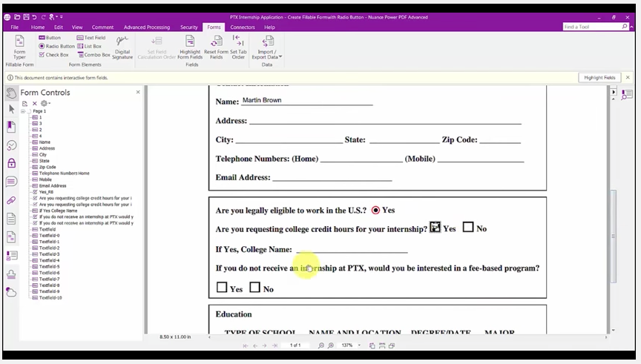Select the Check Box form element tool
Screen dimensions: 641x364
[53, 55]
